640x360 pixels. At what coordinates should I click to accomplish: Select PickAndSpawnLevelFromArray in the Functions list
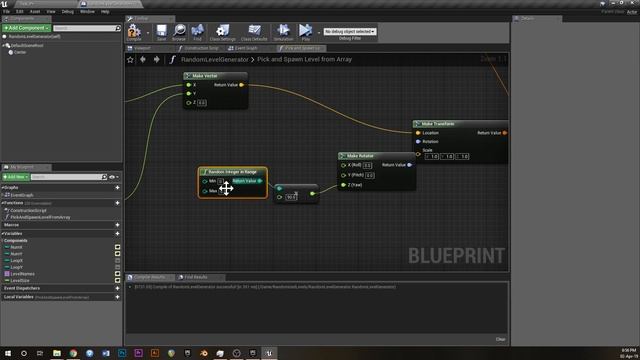pos(40,218)
